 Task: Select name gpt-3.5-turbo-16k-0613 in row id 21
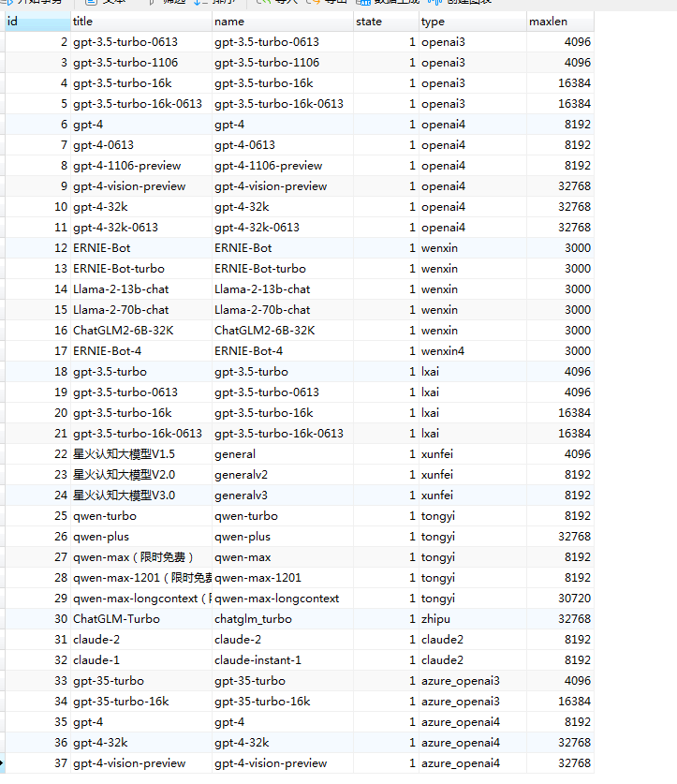pyautogui.click(x=283, y=434)
